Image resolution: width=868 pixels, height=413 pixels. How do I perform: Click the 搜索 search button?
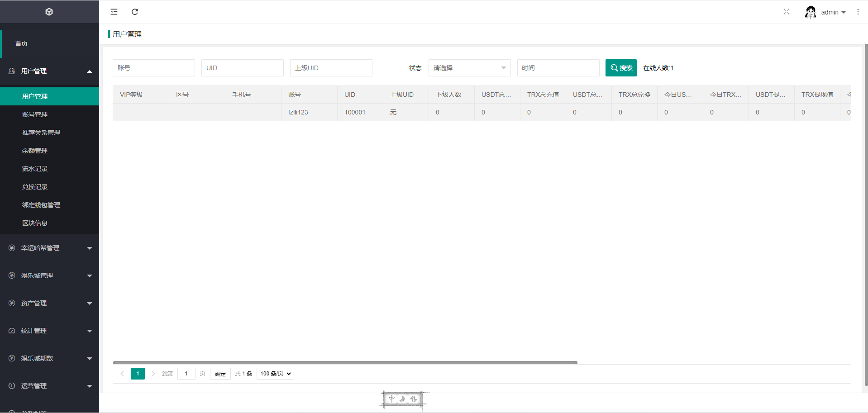tap(620, 68)
